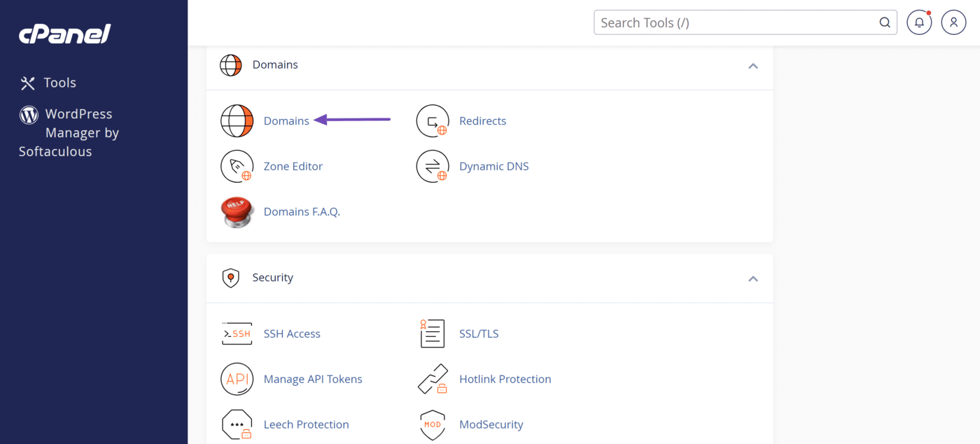
Task: Open the Leech Protection link
Action: coord(306,424)
